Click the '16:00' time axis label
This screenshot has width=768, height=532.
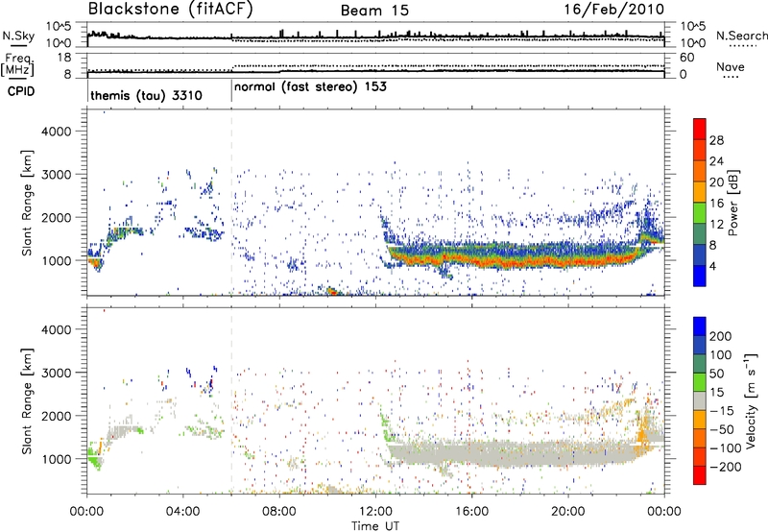pyautogui.click(x=471, y=512)
